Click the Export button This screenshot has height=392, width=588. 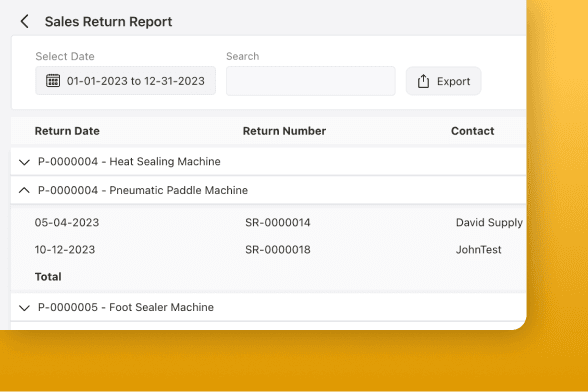[x=443, y=81]
